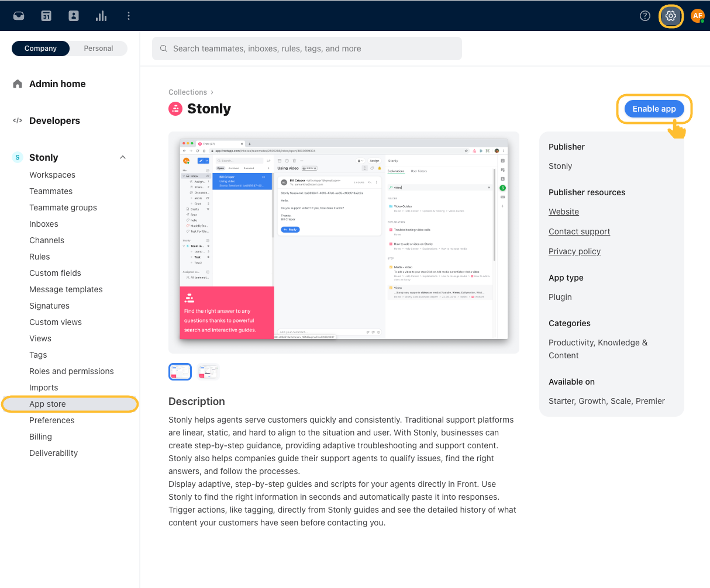710x588 pixels.
Task: Open the calendar icon in top bar
Action: click(x=46, y=16)
